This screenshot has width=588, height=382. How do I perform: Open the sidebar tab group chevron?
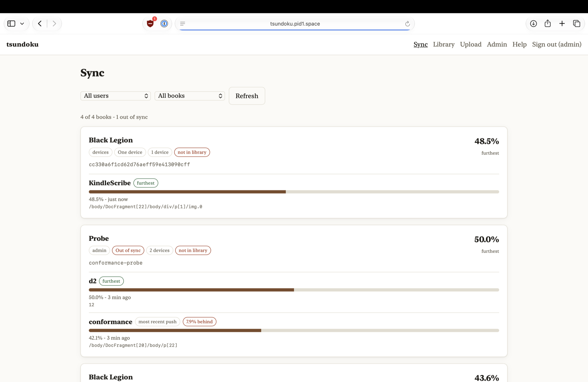pyautogui.click(x=22, y=24)
